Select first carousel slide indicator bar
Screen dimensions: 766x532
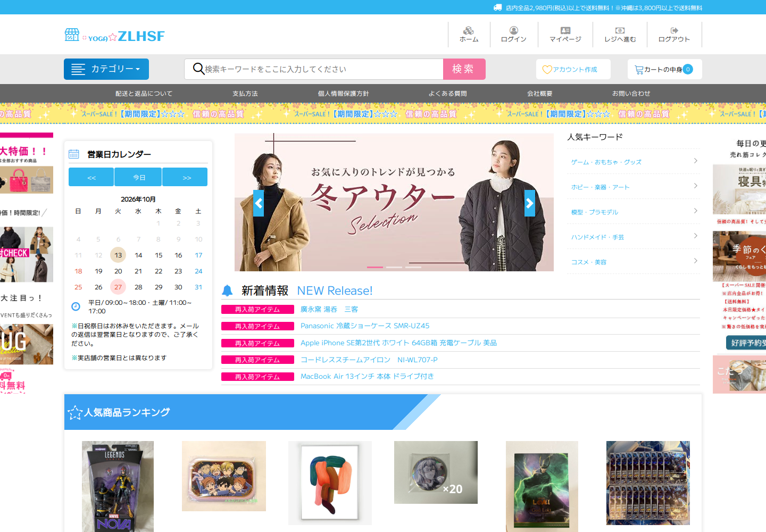(375, 267)
